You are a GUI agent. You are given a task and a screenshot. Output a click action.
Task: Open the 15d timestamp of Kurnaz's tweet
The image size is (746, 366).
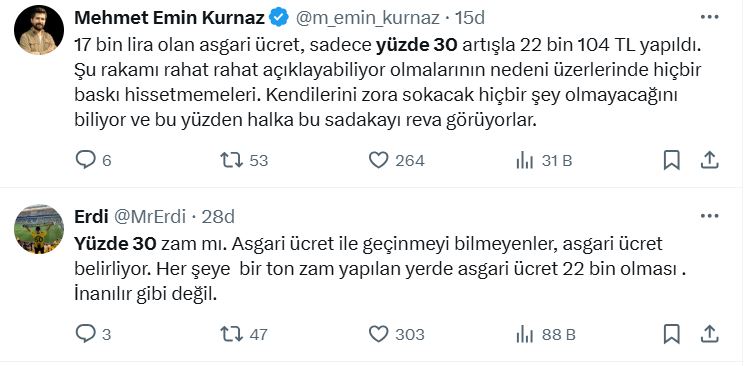(470, 18)
